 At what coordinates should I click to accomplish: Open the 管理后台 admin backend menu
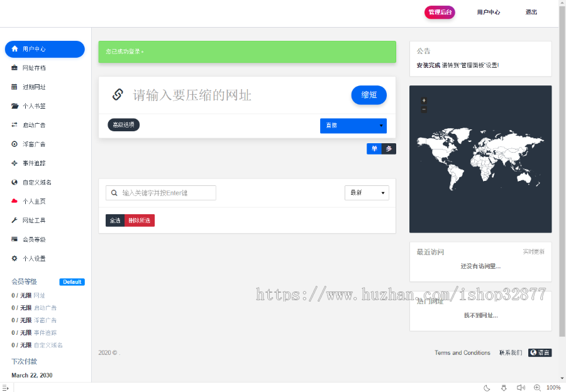[440, 12]
